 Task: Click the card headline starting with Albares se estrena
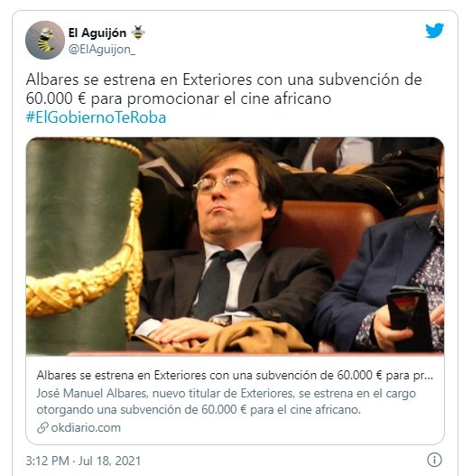(x=235, y=376)
